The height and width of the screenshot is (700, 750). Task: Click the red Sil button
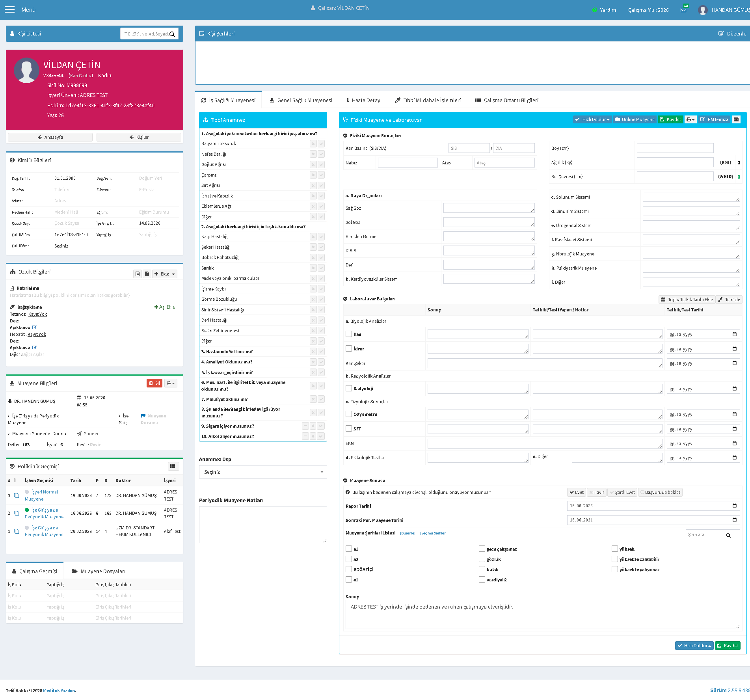coord(154,383)
